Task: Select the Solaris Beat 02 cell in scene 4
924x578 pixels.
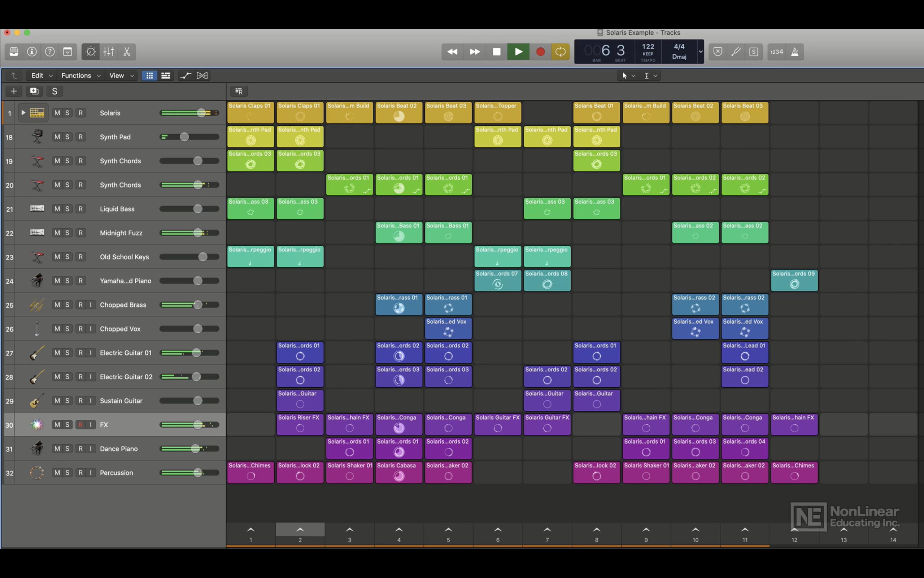Action: pos(399,112)
